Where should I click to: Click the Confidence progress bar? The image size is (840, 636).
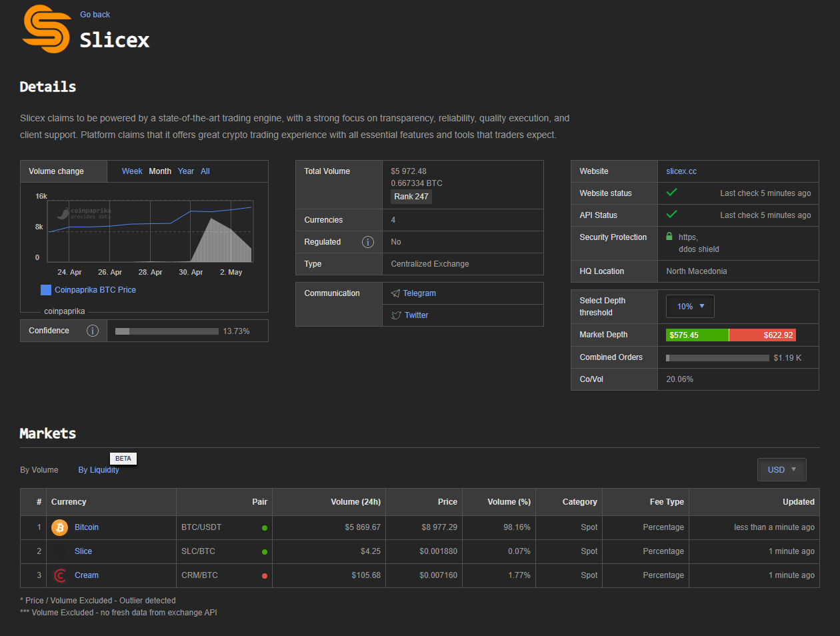(x=167, y=331)
